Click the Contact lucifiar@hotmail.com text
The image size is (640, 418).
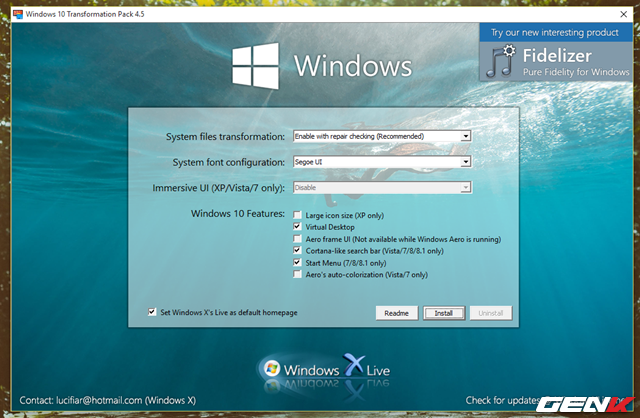coord(108,400)
